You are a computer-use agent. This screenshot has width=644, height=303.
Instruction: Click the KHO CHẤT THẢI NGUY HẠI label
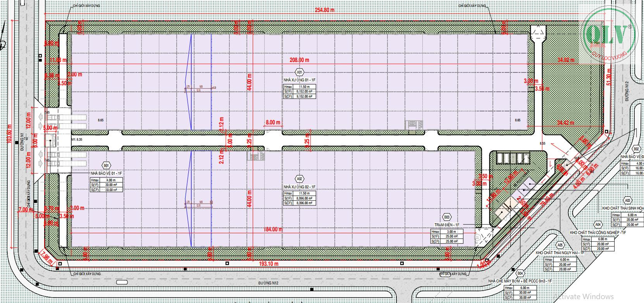pyautogui.click(x=559, y=252)
